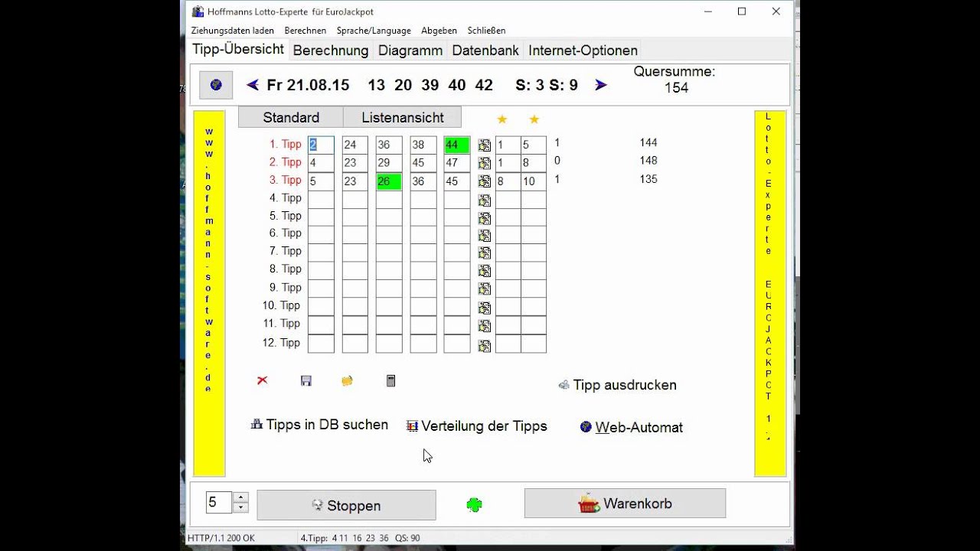Open the Schließen menu
980x551 pixels.
coord(486,31)
